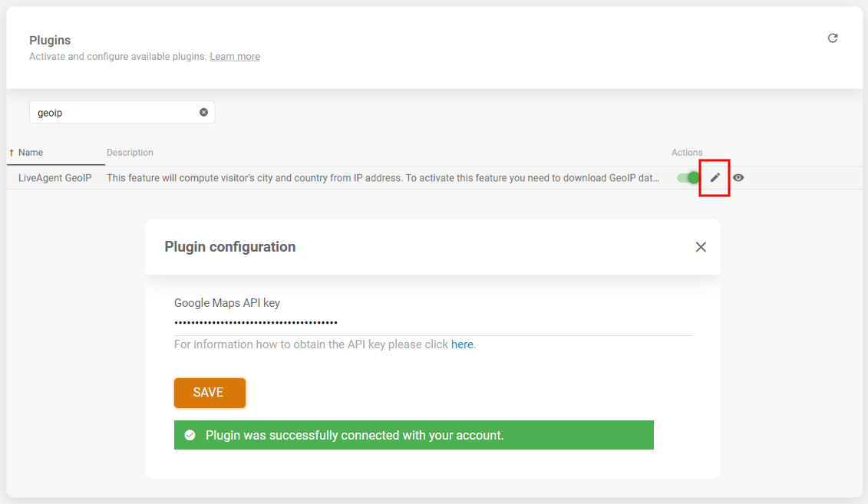Clear the geoip search text
Image resolution: width=868 pixels, height=504 pixels.
tap(203, 112)
